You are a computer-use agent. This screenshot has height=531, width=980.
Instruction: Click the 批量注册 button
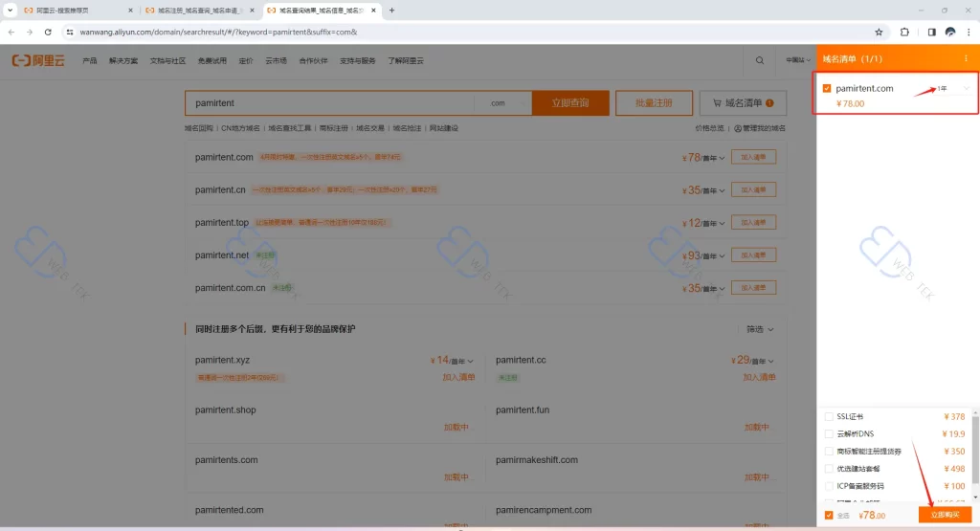click(654, 103)
